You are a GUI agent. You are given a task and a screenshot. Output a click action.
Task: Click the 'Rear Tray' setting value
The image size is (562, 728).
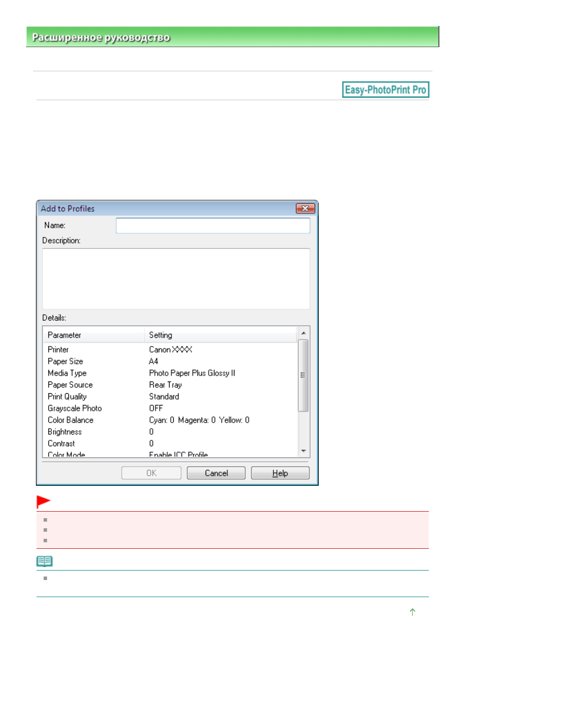(166, 385)
